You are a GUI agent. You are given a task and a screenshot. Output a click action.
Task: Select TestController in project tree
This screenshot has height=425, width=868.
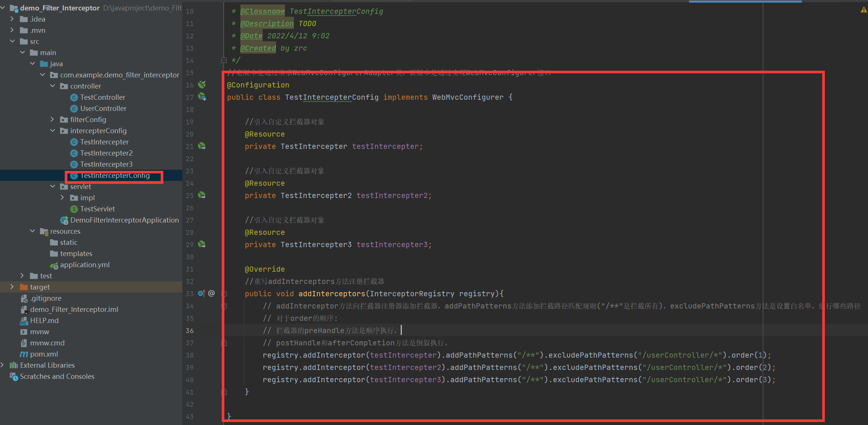coord(102,97)
